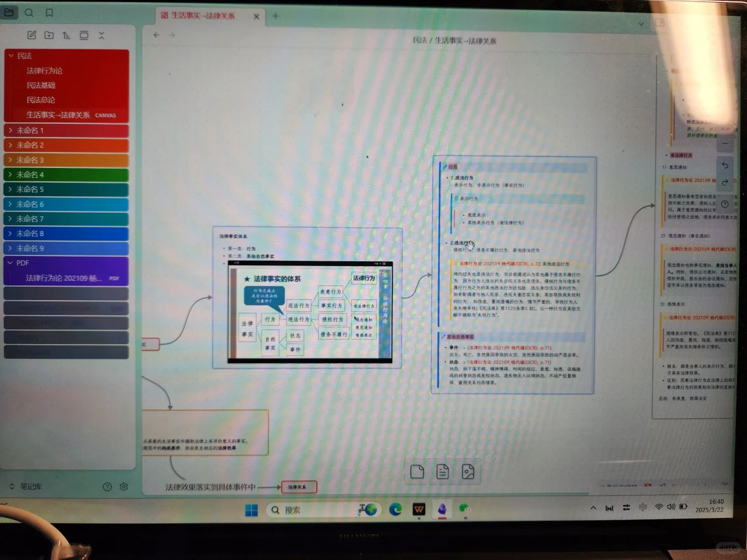This screenshot has width=747, height=560.
Task: Collapse the 民法 folder
Action: 66,56
